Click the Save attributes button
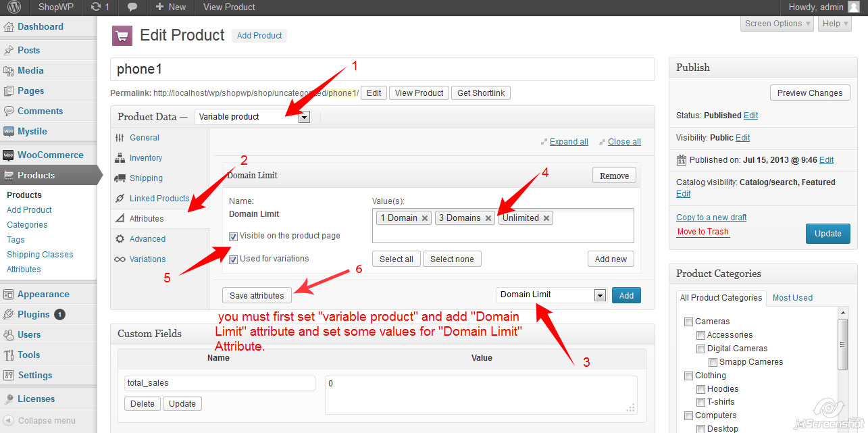Screen dimensions: 868x433 pos(256,295)
